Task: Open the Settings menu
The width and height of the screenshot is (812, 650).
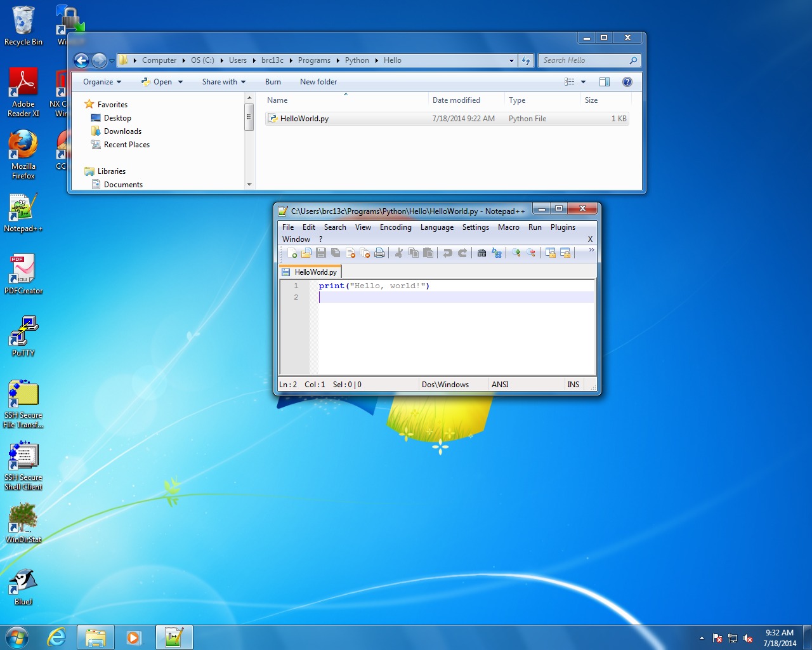Action: (476, 227)
